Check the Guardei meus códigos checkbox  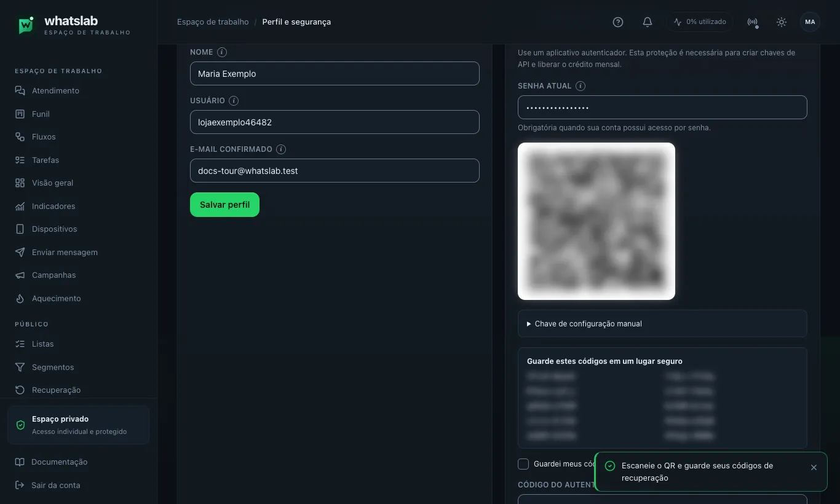pyautogui.click(x=523, y=464)
